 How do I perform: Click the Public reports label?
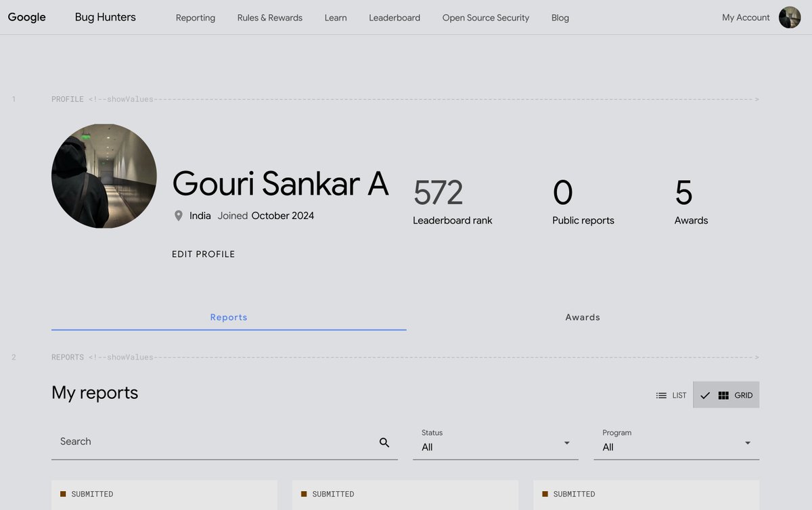pyautogui.click(x=583, y=221)
